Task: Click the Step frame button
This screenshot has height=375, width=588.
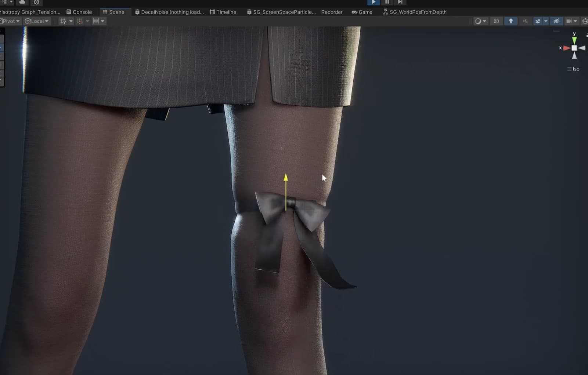Action: (400, 2)
